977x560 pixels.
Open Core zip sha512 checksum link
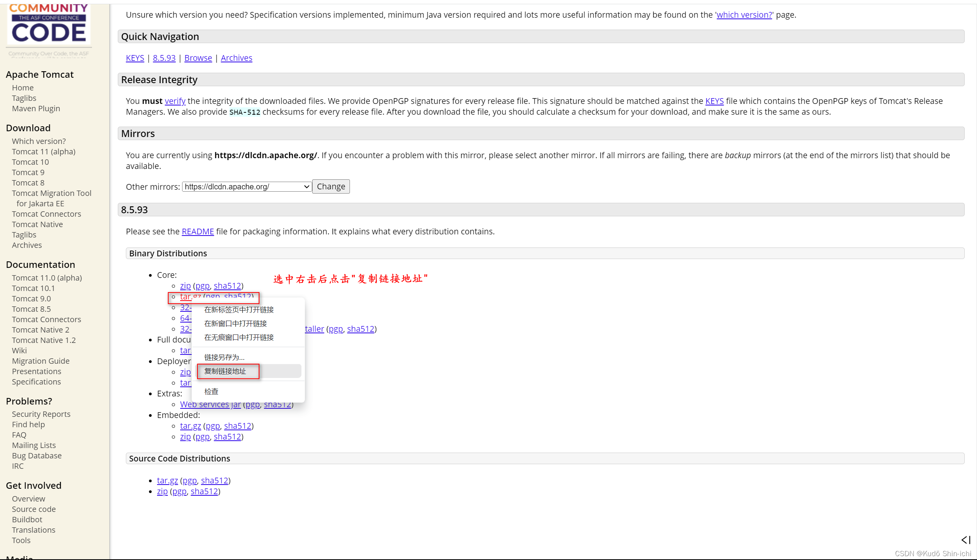[x=228, y=286]
